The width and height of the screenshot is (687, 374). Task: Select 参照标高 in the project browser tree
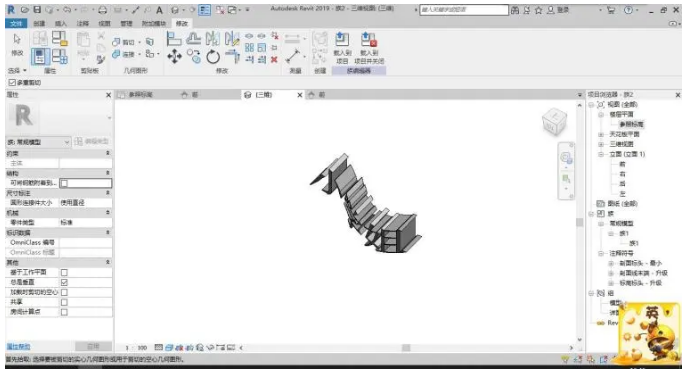pos(631,124)
